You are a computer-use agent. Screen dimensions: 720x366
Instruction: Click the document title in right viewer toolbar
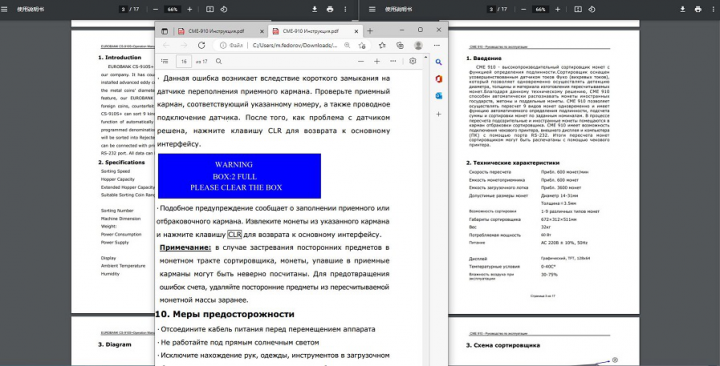click(x=399, y=9)
